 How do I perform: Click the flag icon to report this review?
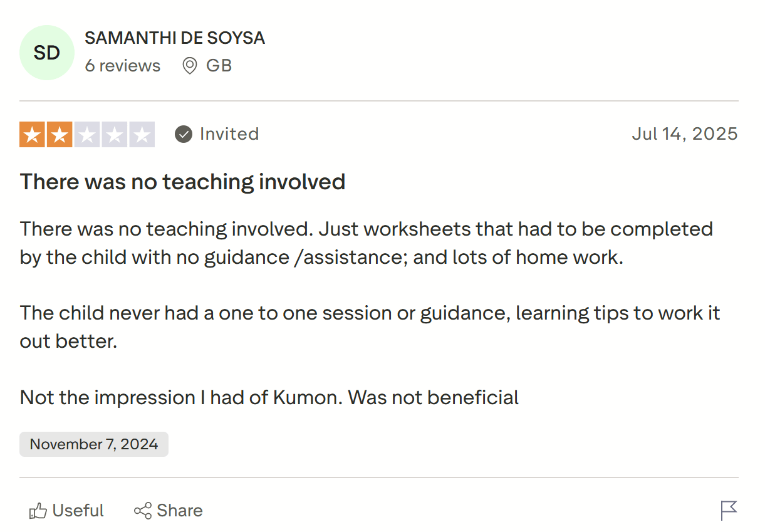(729, 511)
